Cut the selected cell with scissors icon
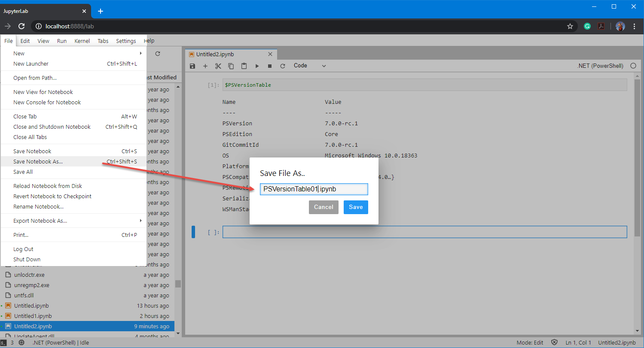Image resolution: width=644 pixels, height=348 pixels. (218, 66)
